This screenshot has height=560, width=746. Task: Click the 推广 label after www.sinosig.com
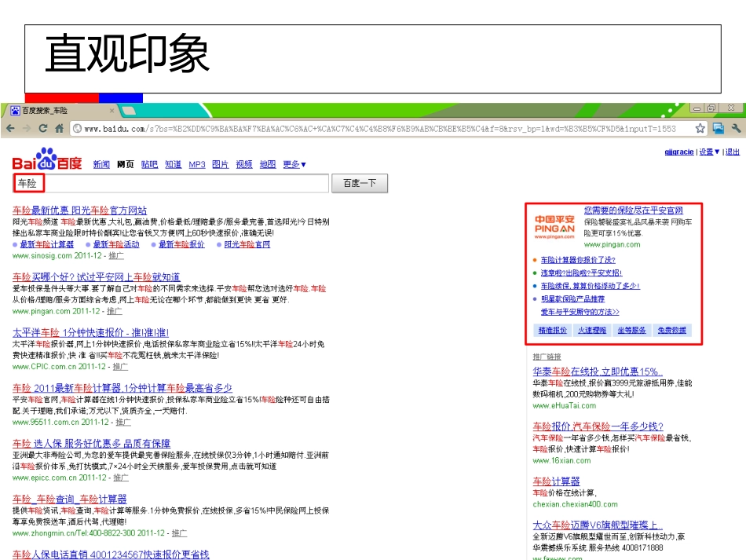point(116,255)
